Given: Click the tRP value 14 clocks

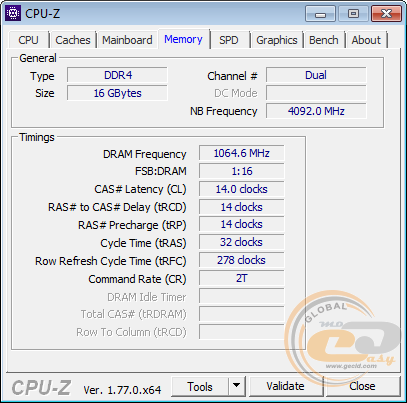Looking at the screenshot, I should coord(242,224).
